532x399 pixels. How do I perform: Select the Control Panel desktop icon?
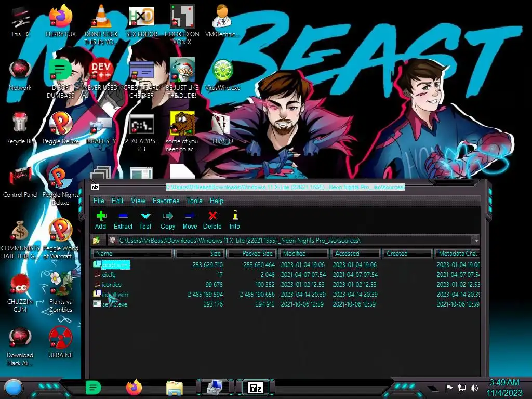(20, 182)
